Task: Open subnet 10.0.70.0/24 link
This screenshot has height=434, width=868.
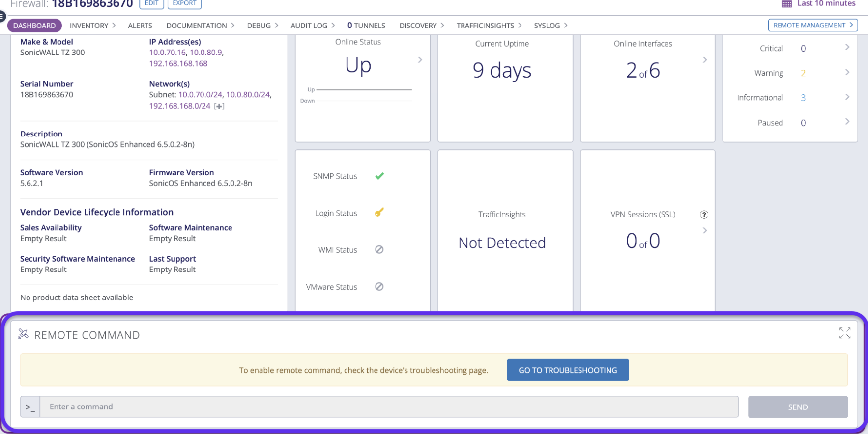Action: click(201, 95)
